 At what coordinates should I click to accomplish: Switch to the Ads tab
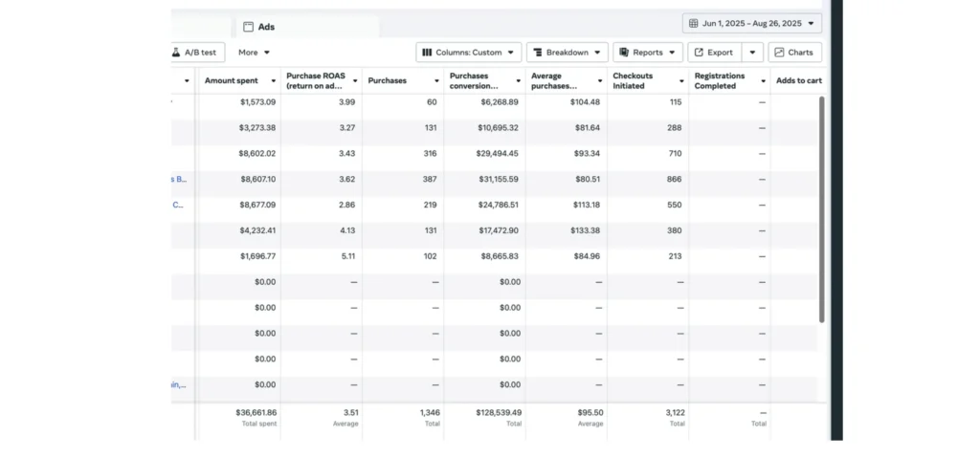[266, 27]
